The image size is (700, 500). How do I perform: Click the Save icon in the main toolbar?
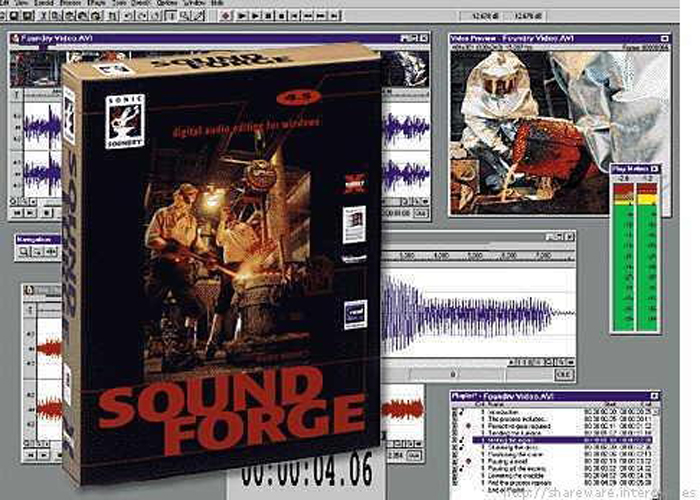point(15,16)
